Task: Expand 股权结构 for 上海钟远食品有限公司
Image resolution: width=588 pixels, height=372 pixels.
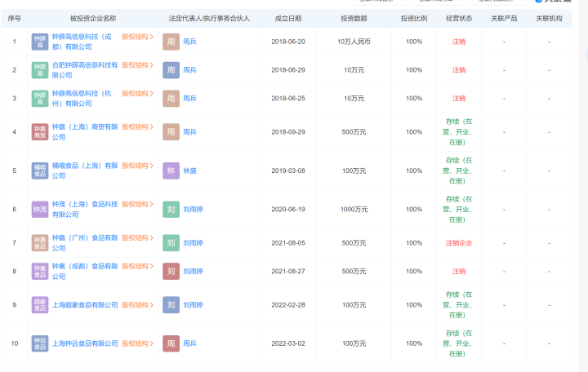Action: click(138, 343)
